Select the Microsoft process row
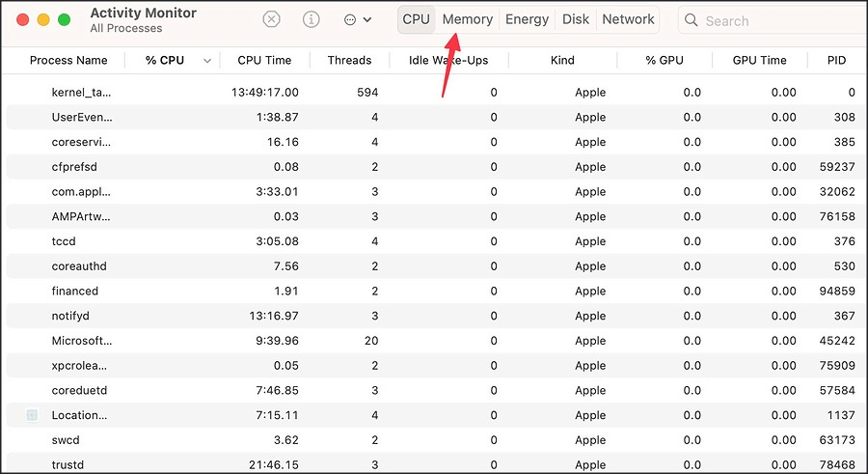This screenshot has width=868, height=474. [x=434, y=341]
